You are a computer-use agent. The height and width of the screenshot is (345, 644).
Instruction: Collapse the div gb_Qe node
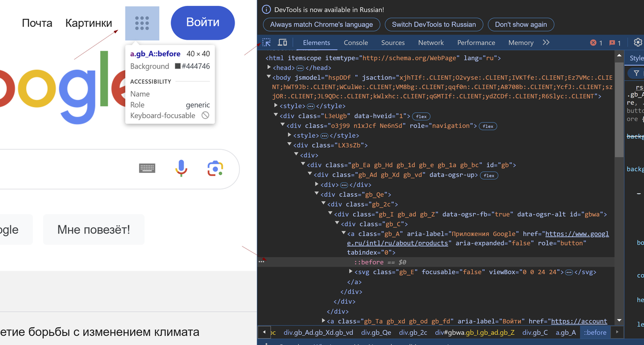point(317,194)
